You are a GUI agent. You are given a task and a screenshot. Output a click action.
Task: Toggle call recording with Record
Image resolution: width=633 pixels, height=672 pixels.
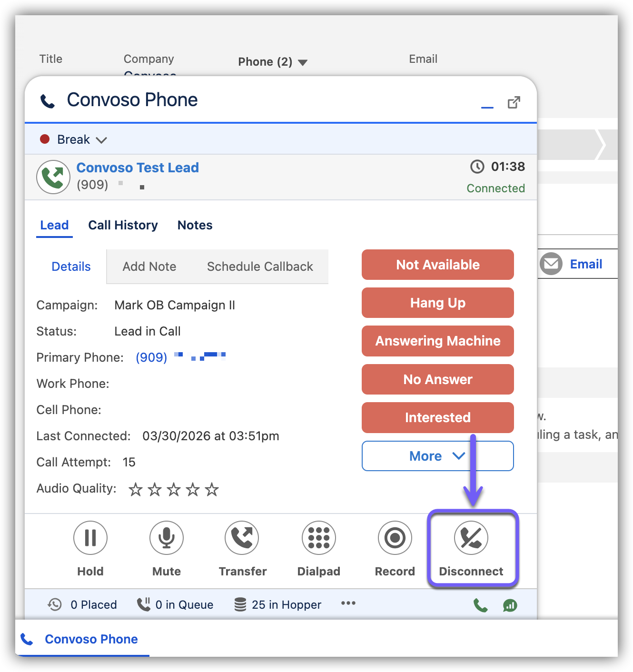(395, 538)
